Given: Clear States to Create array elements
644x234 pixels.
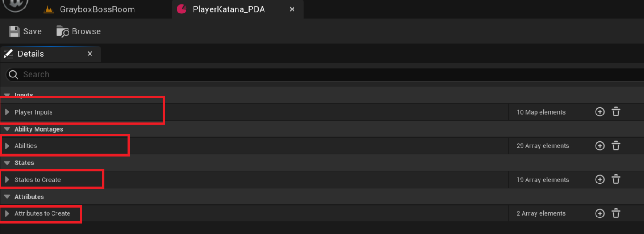Looking at the screenshot, I should click(x=616, y=179).
